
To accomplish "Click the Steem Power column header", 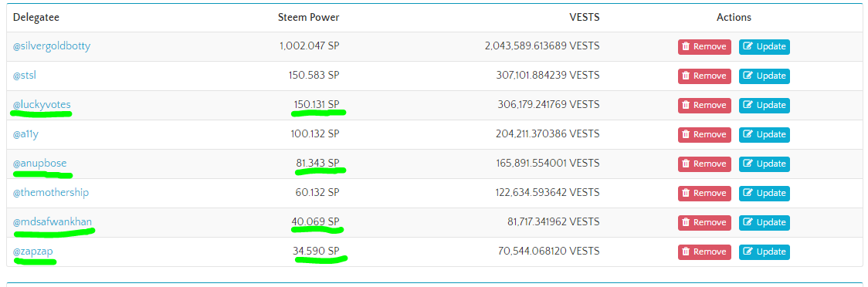I will click(x=308, y=17).
